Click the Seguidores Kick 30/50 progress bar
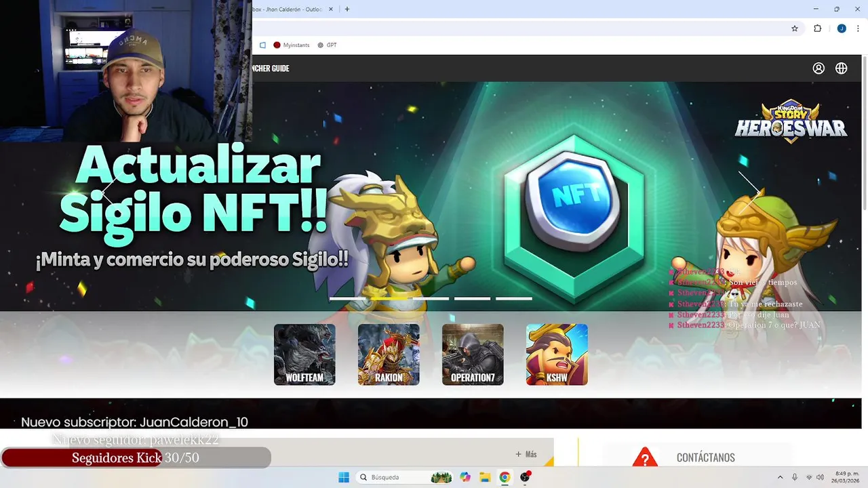This screenshot has width=868, height=488. 136,458
